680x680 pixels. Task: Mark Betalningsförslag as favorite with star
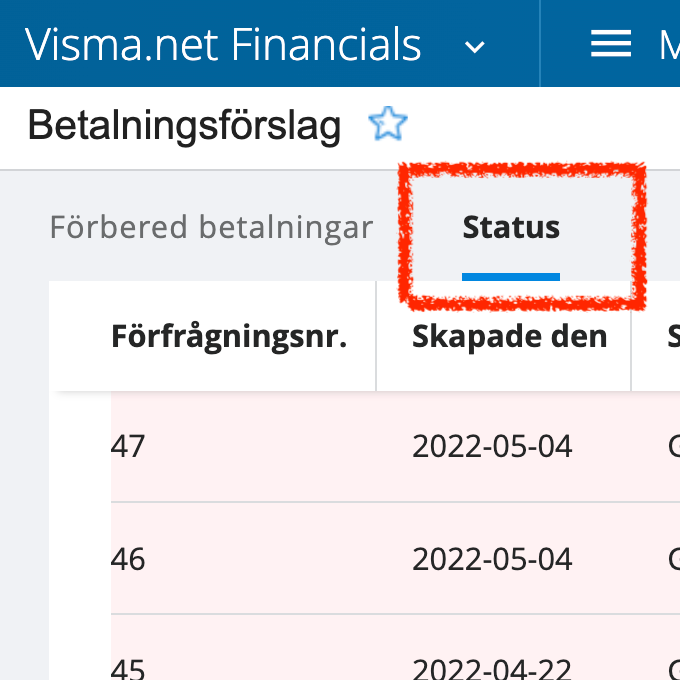[388, 125]
